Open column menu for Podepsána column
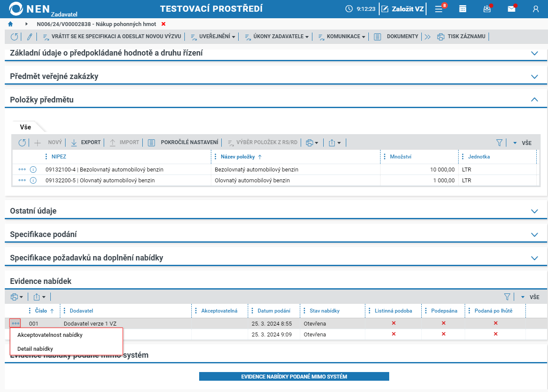This screenshot has height=392, width=548. 426,311
